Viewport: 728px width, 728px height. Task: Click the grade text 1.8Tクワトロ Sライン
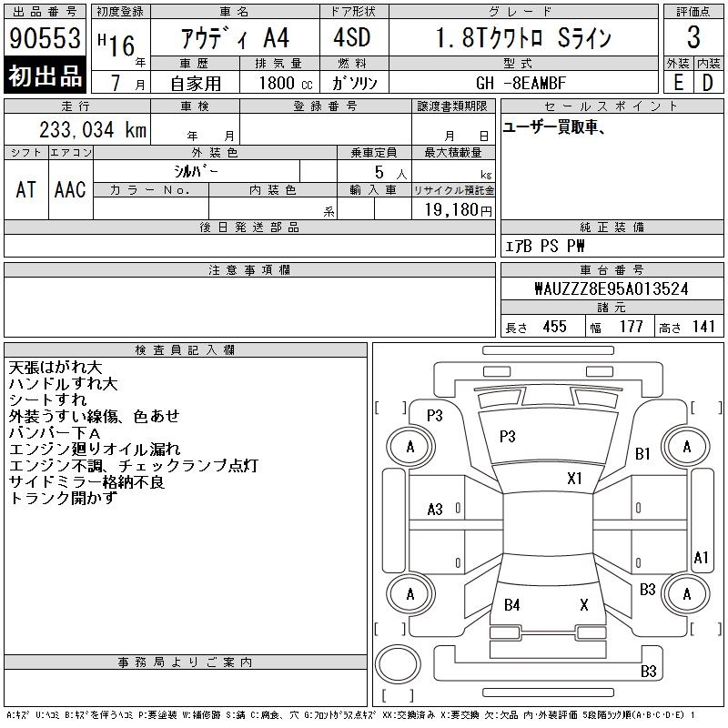523,38
